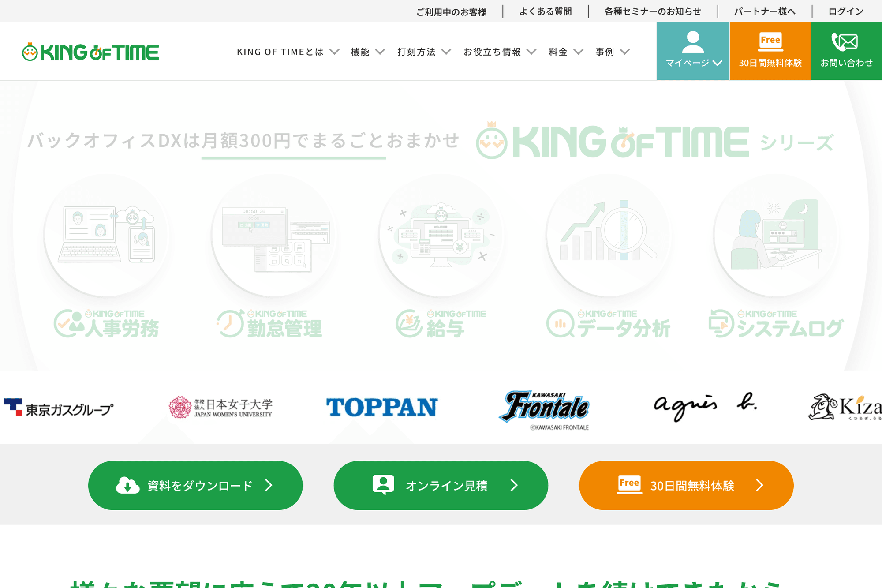This screenshot has width=882, height=588.
Task: Select the データ分析 product illustration
Action: (x=608, y=235)
